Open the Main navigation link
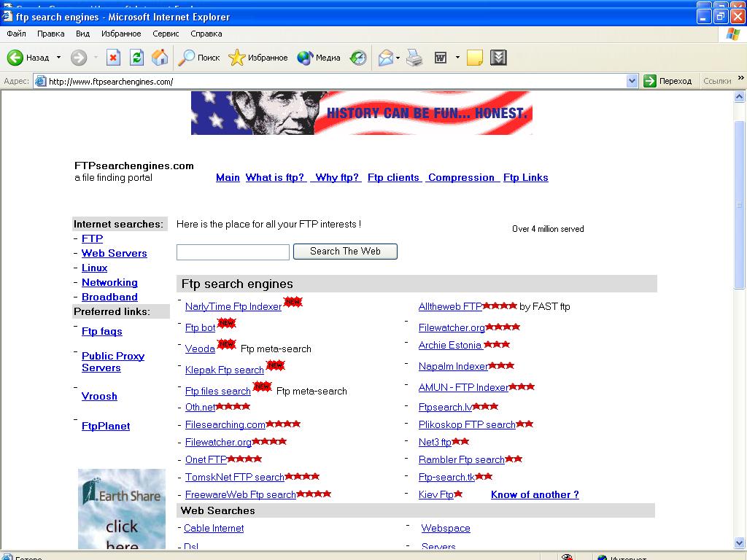 point(228,178)
